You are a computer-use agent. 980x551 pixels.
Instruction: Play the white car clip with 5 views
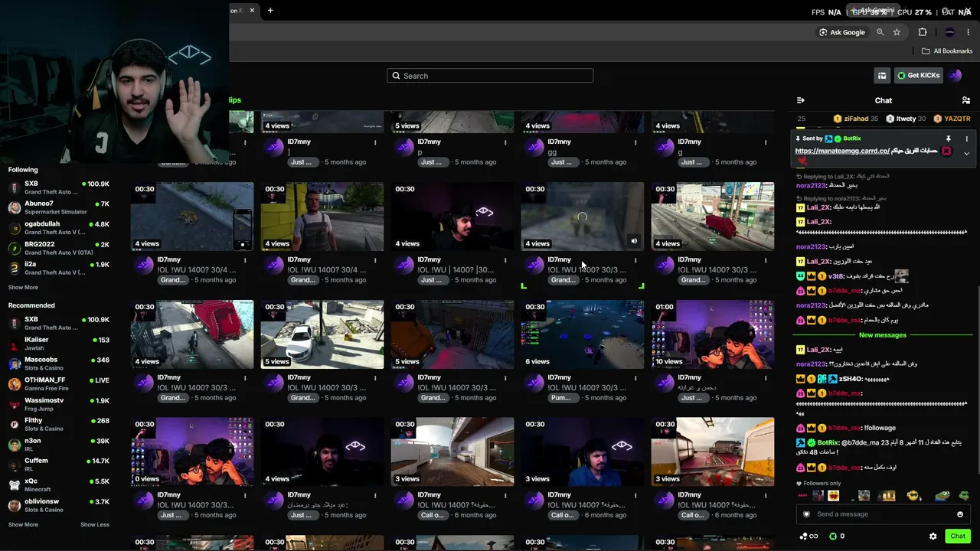click(322, 334)
